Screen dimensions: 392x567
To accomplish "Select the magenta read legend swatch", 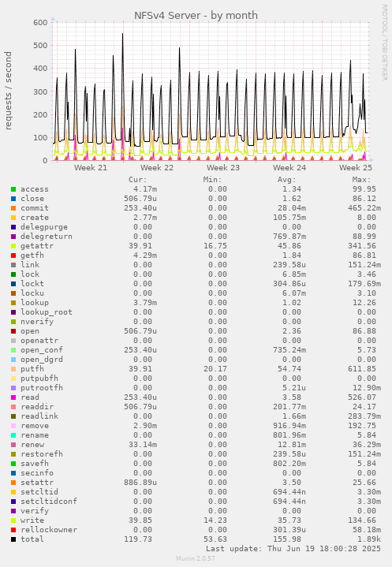I will (x=13, y=397).
